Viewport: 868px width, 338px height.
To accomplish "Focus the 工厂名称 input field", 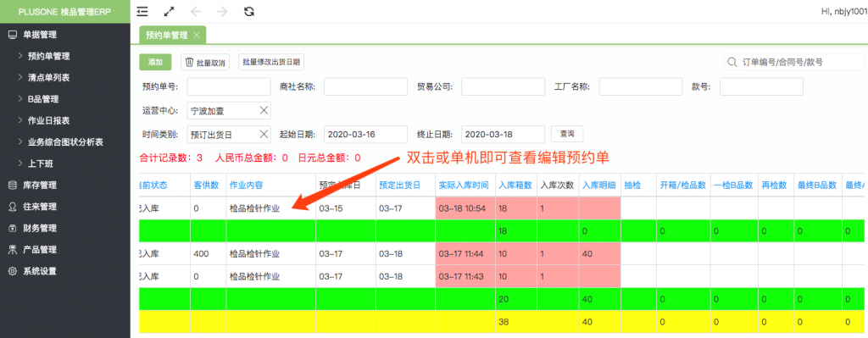I will [641, 87].
